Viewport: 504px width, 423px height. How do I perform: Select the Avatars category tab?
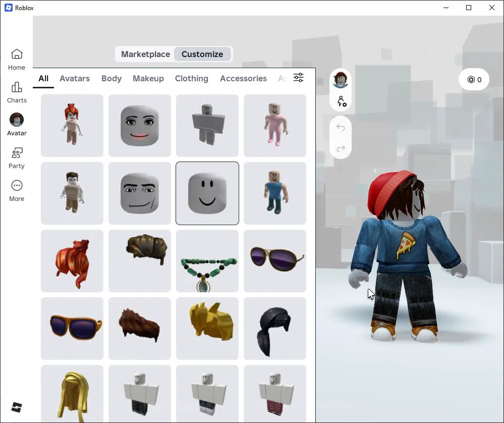[x=75, y=78]
